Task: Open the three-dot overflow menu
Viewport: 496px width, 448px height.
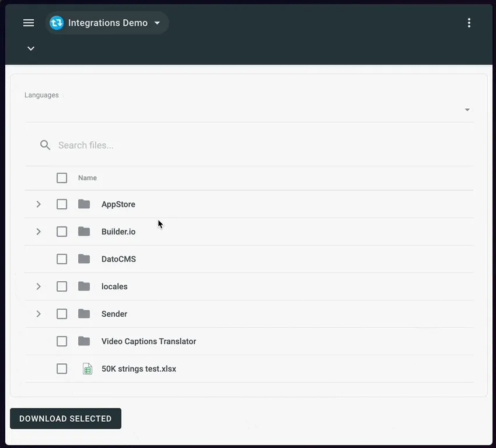Action: pos(469,23)
